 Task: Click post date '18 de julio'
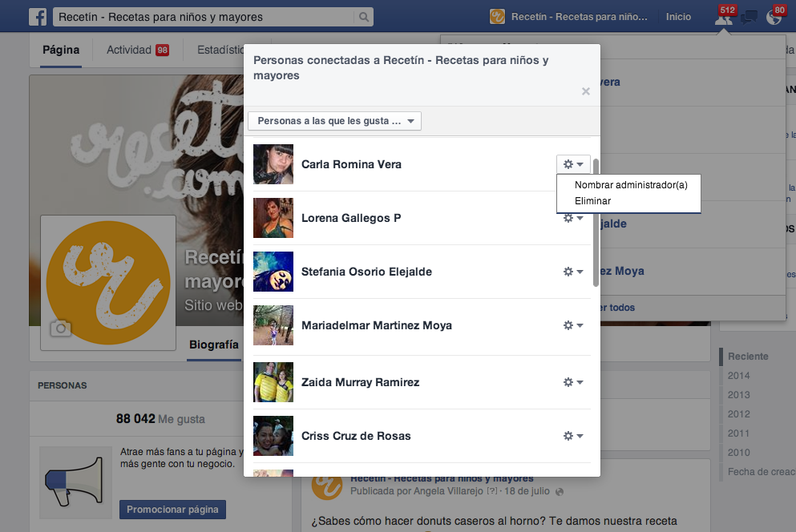pyautogui.click(x=527, y=491)
